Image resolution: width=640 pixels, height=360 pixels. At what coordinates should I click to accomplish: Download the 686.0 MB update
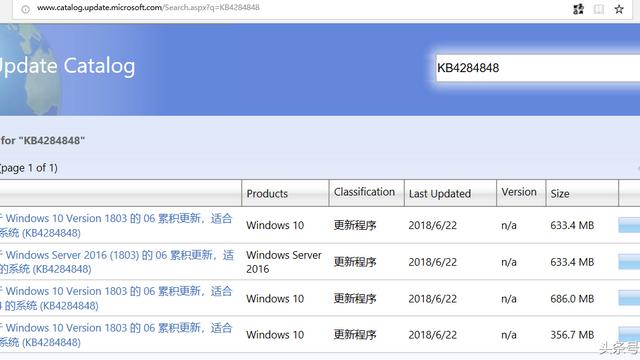coord(629,298)
